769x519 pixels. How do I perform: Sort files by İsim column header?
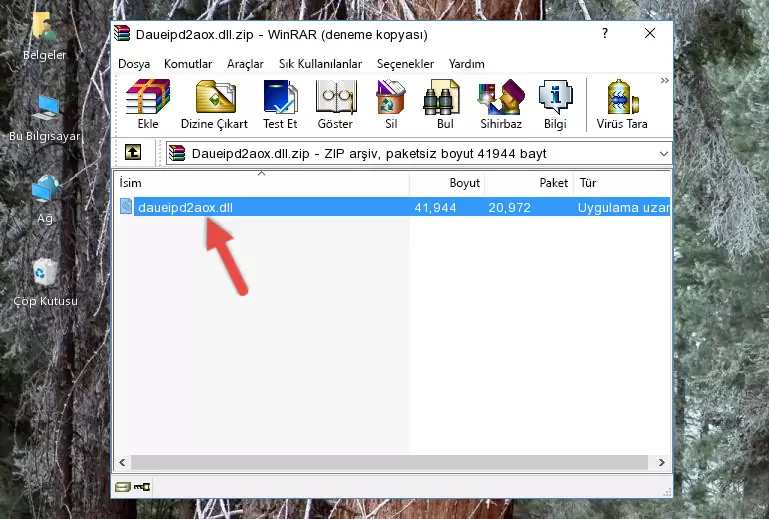coord(262,183)
